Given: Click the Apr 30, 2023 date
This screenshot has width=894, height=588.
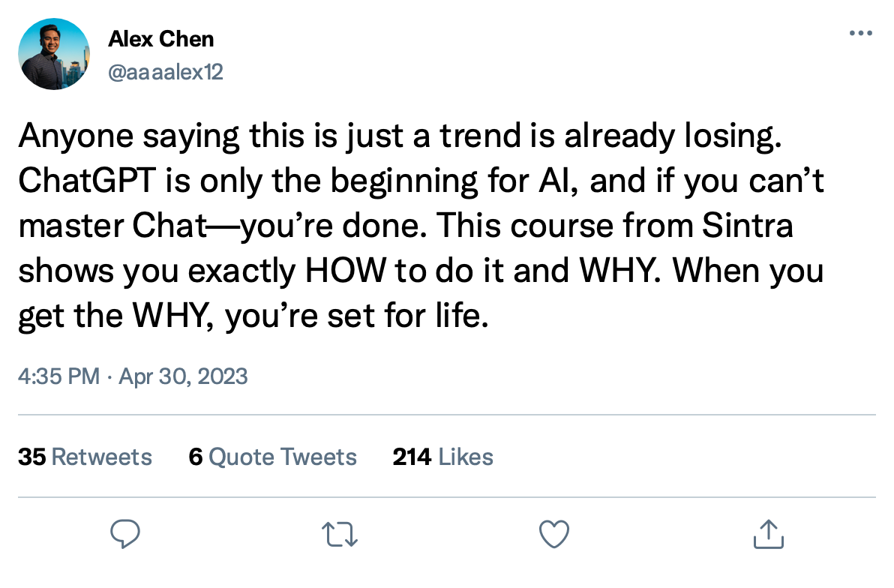Looking at the screenshot, I should 183,376.
